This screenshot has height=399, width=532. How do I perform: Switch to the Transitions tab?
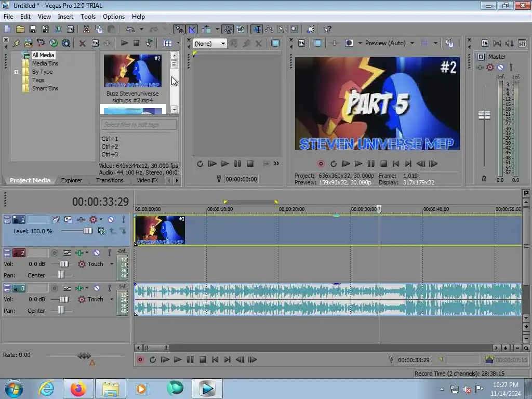point(110,180)
